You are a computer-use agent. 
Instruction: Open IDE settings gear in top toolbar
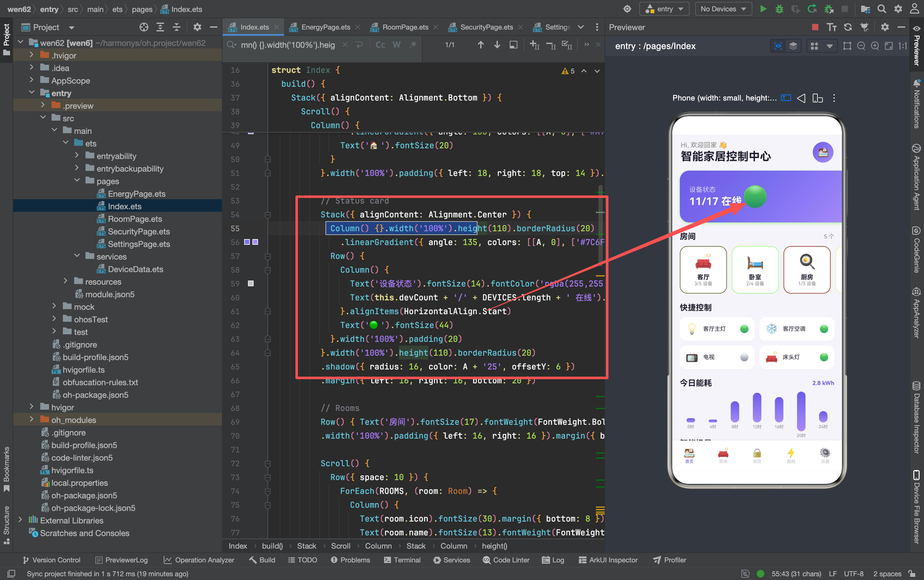(x=898, y=9)
